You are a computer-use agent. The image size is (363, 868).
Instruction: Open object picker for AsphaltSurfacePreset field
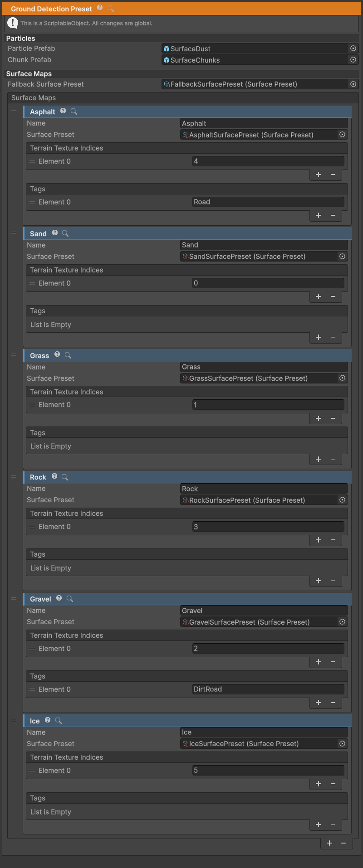[343, 135]
